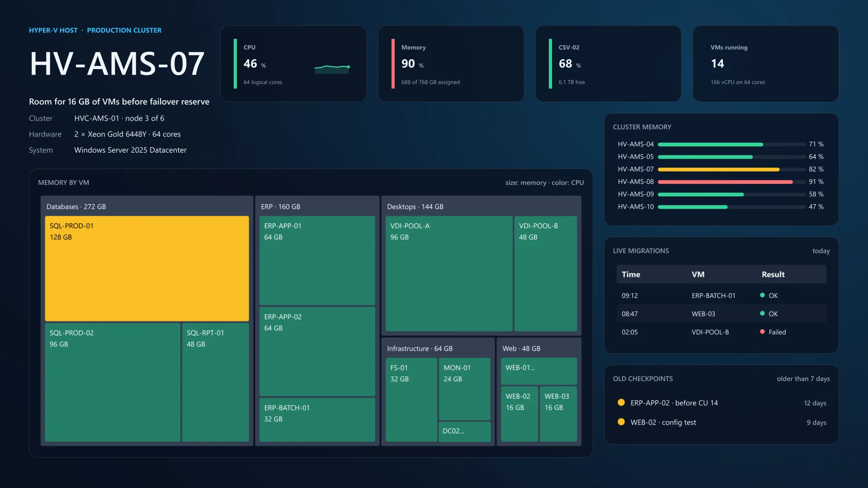Screen dimensions: 868x488
Task: Select the VDI-POOL-B 48 GB tile
Action: pyautogui.click(x=546, y=273)
